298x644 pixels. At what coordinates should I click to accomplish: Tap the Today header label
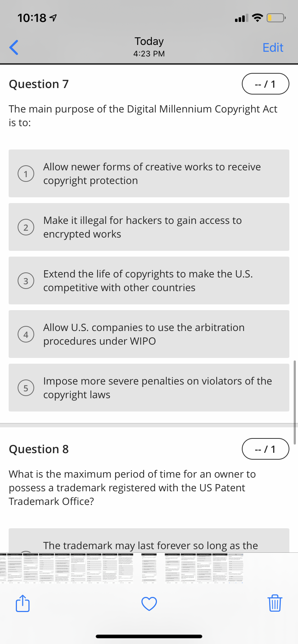[x=149, y=41]
